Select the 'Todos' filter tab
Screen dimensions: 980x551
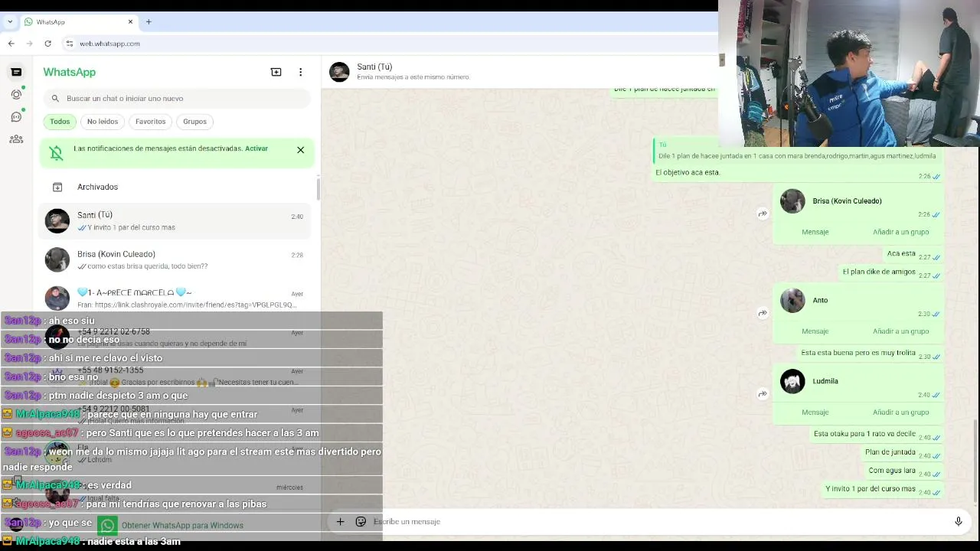pos(60,122)
